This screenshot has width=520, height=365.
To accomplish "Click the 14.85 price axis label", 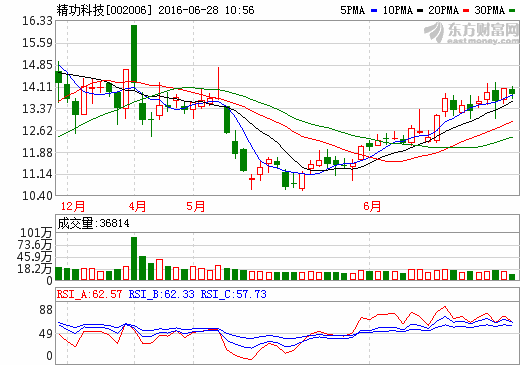I will pos(37,65).
